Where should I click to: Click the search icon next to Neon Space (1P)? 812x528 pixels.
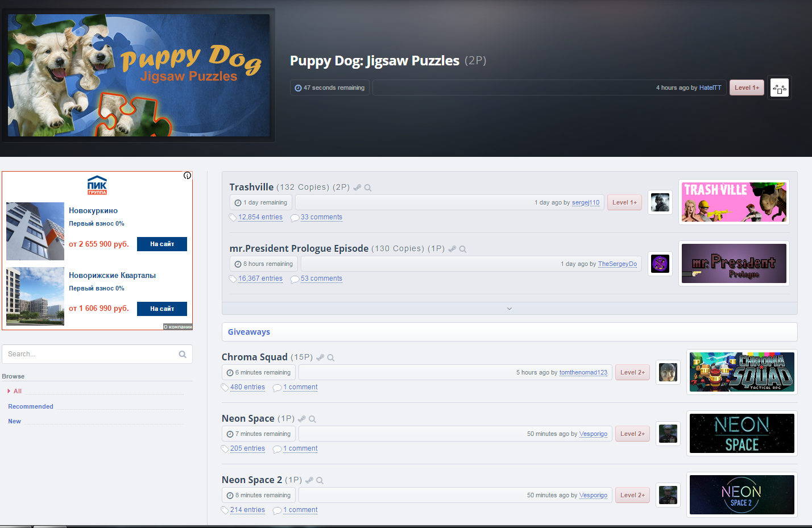[x=312, y=419]
